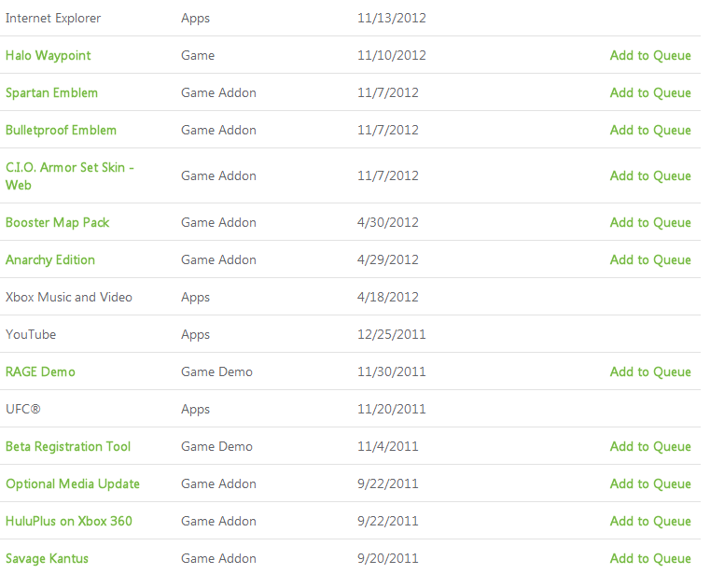Add Optional Media Update to queue
The width and height of the screenshot is (710, 588).
coord(650,483)
